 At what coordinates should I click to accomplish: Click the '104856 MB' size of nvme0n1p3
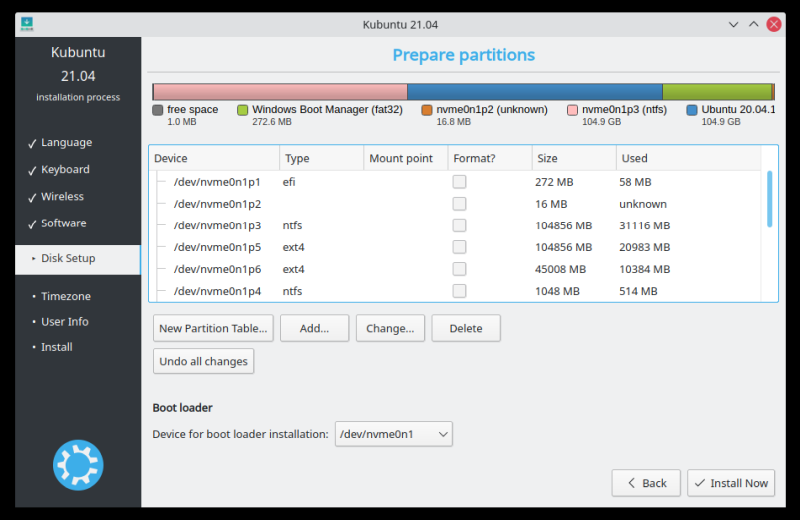(563, 225)
